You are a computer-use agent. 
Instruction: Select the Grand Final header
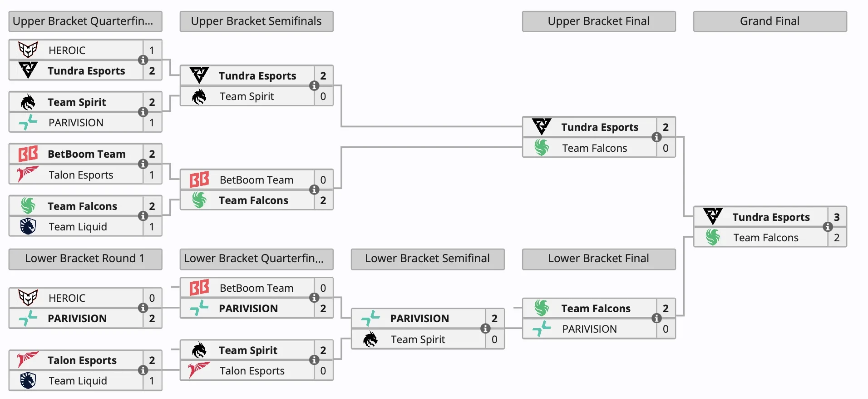769,21
